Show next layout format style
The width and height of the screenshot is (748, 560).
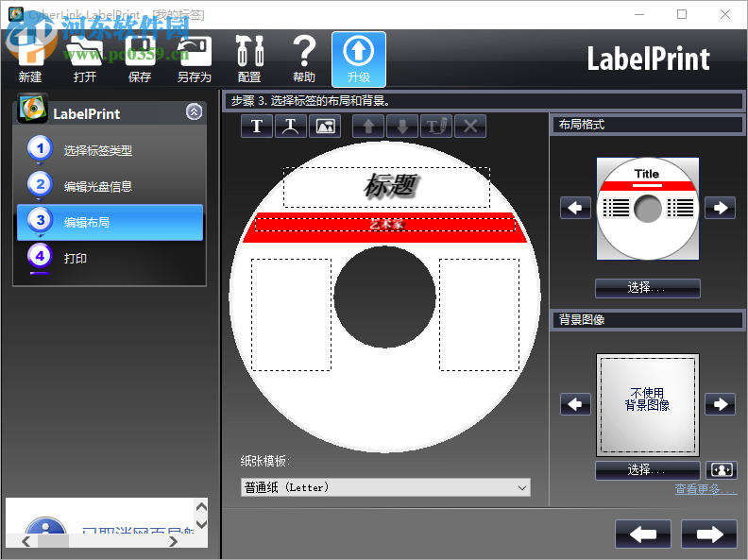click(x=720, y=208)
